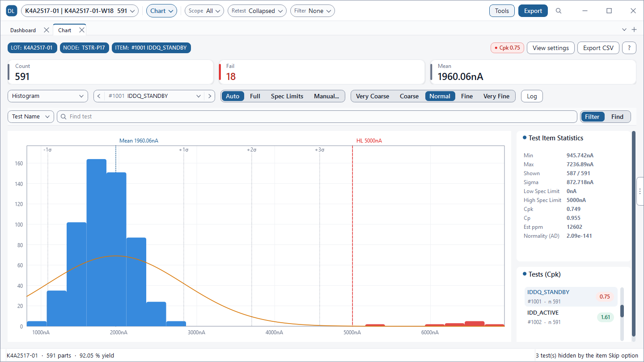Screen dimensions: 644x362
Task: Open the Filter None dropdown
Action: 313,11
